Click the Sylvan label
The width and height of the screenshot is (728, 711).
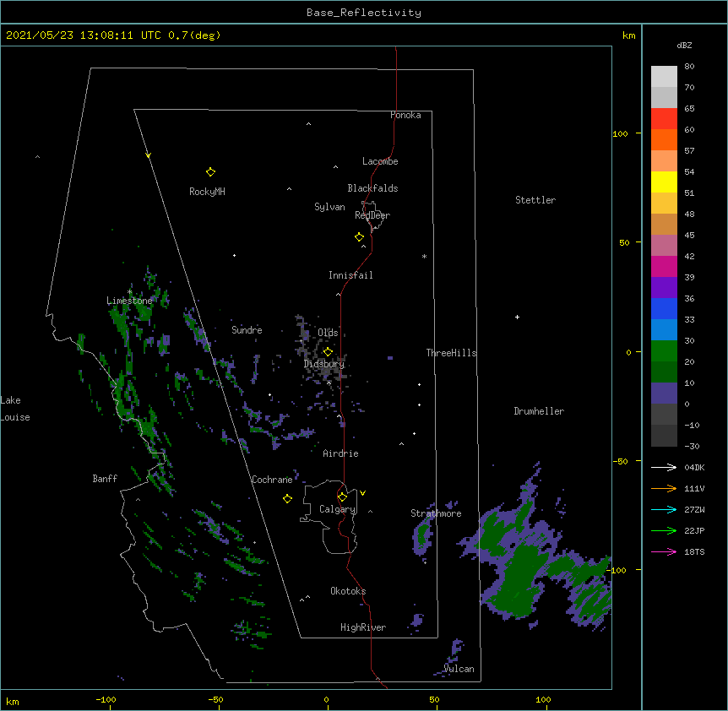(x=329, y=207)
